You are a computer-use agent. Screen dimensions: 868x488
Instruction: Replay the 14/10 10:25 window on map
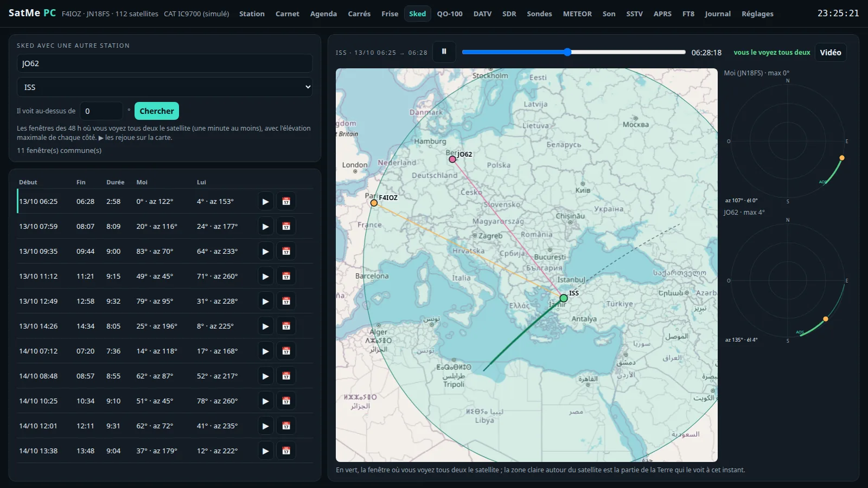(265, 401)
